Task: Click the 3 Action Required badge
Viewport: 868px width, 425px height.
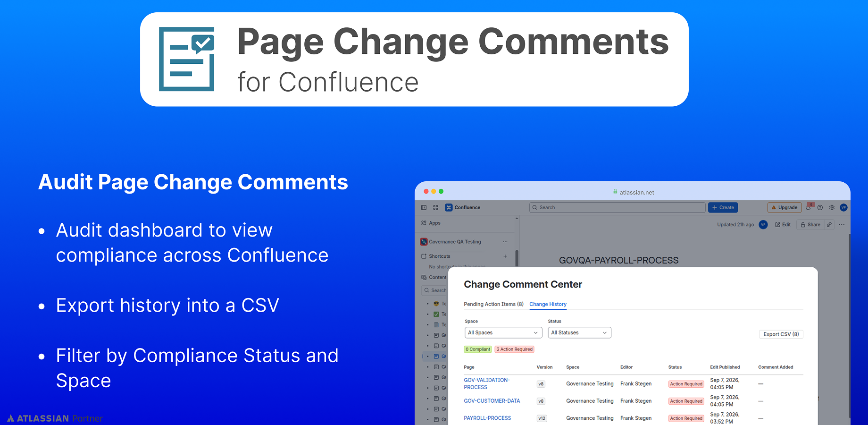Action: (514, 349)
